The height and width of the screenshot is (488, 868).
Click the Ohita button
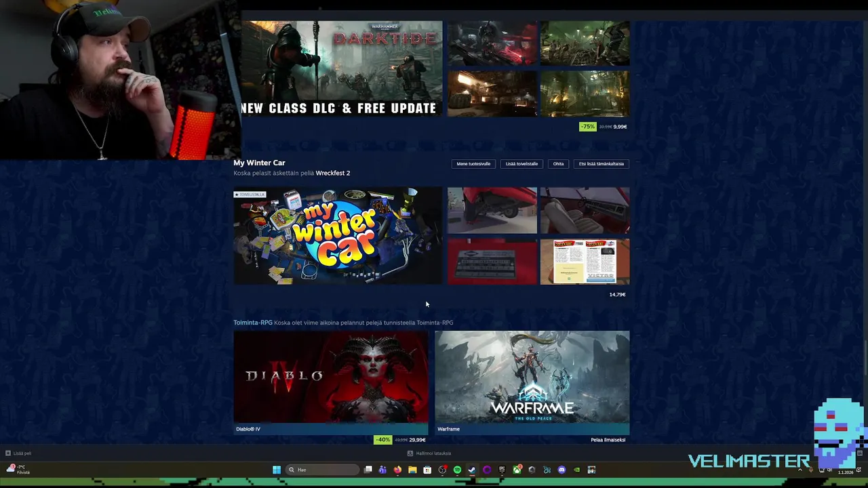tap(558, 164)
